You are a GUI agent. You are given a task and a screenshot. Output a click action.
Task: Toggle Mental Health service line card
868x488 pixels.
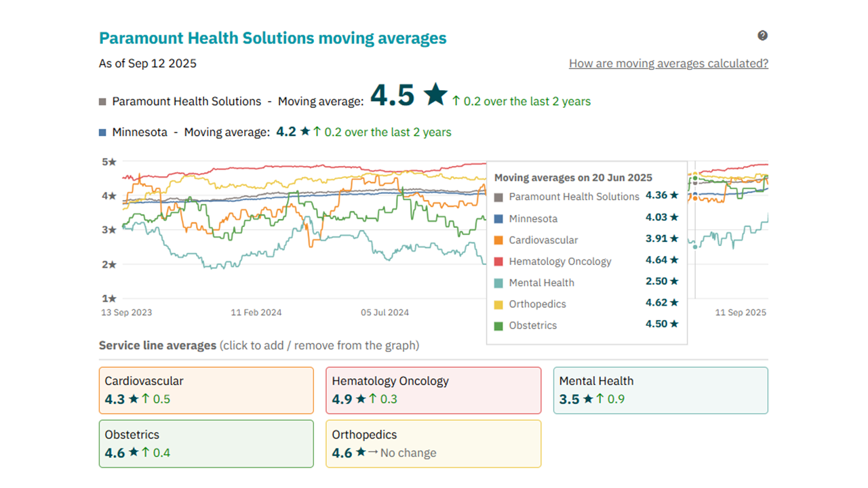[660, 390]
